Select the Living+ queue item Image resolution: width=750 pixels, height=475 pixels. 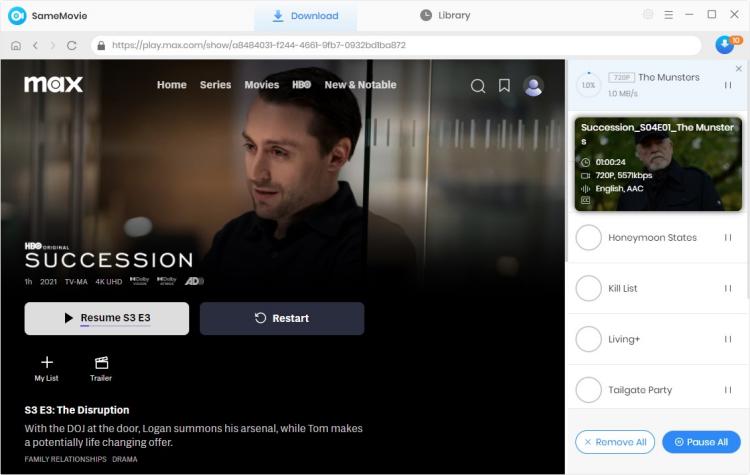656,339
